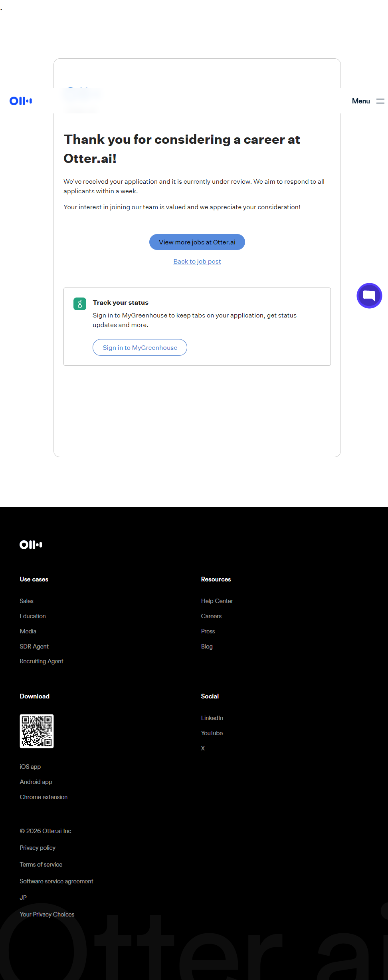Open the YouTube social link

pos(212,733)
